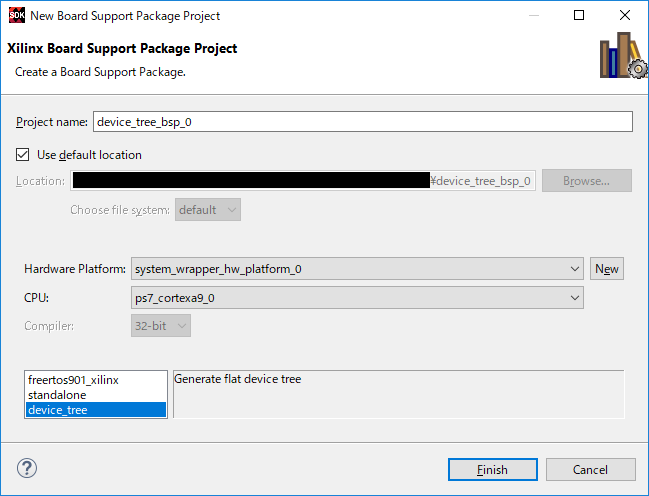This screenshot has height=496, width=649.
Task: Open the CPU ps7_cortexa9_0 dropdown
Action: 357,298
